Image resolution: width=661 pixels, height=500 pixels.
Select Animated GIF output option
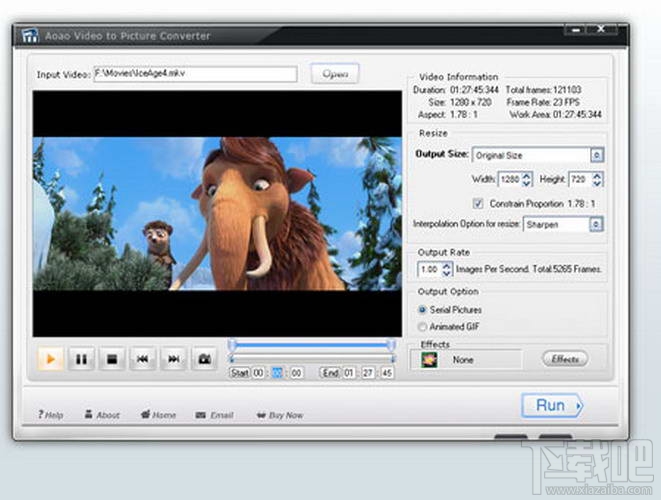point(422,327)
